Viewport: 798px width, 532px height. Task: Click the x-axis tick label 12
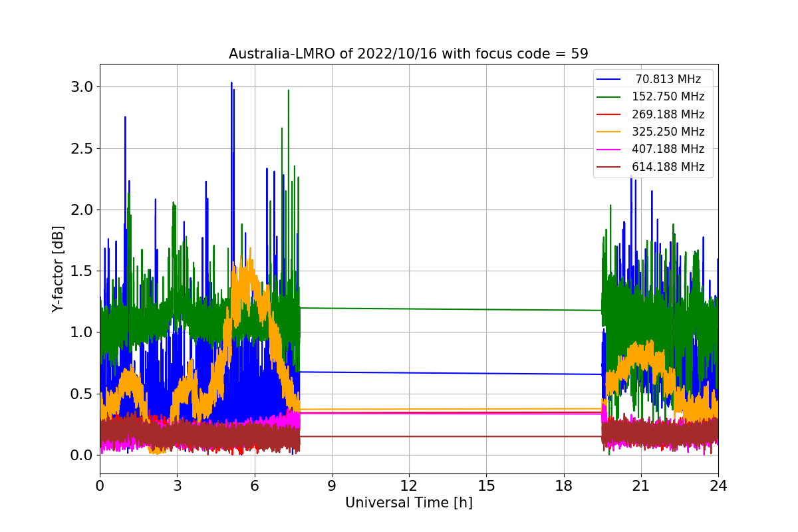pyautogui.click(x=409, y=486)
